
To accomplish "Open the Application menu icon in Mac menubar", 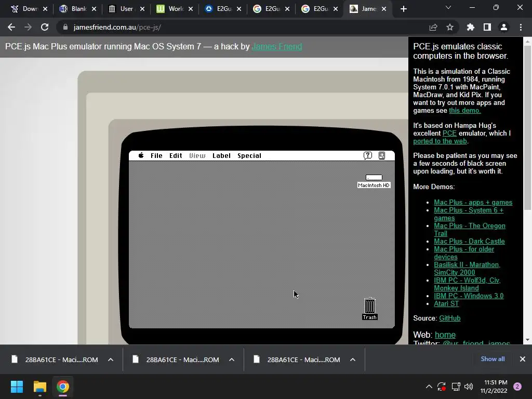I will pos(382,155).
